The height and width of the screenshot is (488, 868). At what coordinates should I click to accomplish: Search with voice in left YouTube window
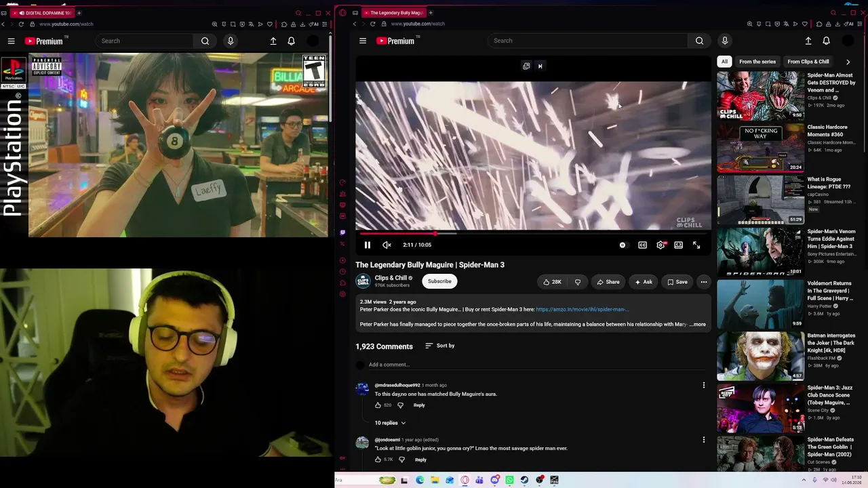231,41
